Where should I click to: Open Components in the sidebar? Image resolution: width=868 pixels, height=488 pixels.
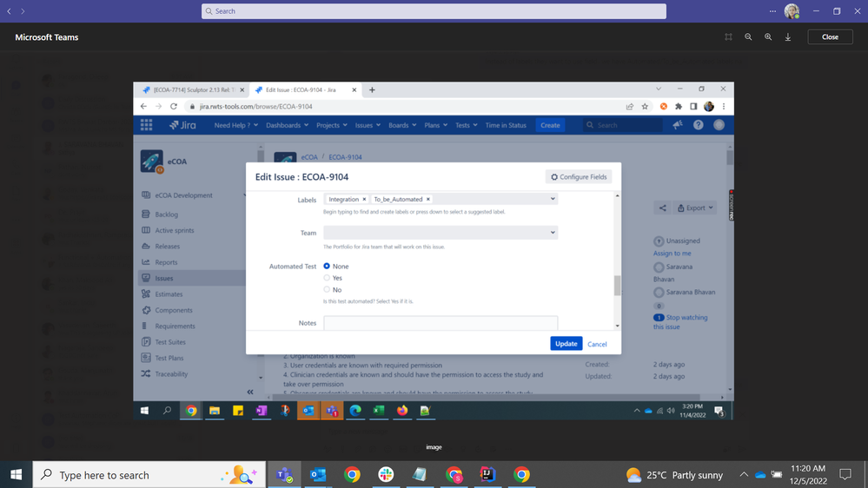(x=173, y=310)
